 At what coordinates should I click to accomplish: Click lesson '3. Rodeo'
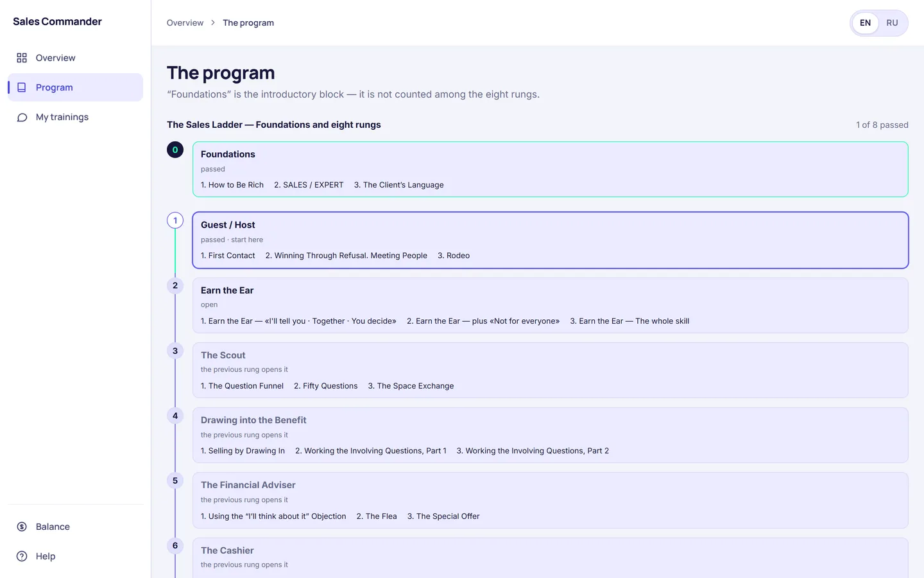pos(454,256)
